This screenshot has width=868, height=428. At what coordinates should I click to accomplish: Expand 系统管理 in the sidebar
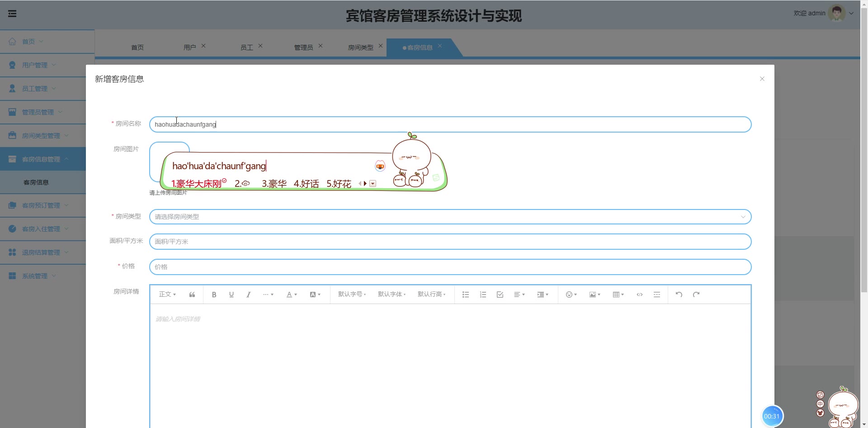click(x=43, y=276)
